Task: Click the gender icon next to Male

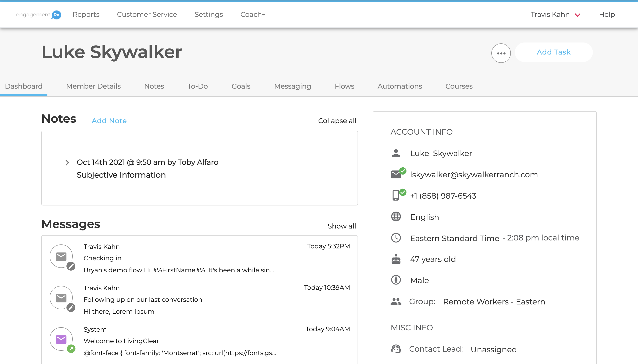Action: [x=396, y=280]
